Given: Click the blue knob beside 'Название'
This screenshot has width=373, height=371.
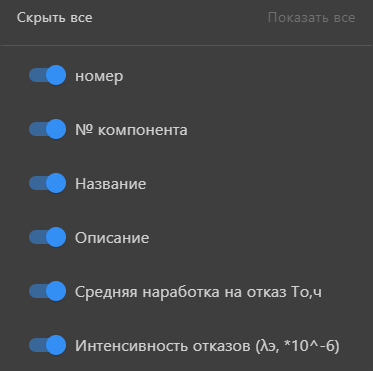Looking at the screenshot, I should (x=56, y=183).
